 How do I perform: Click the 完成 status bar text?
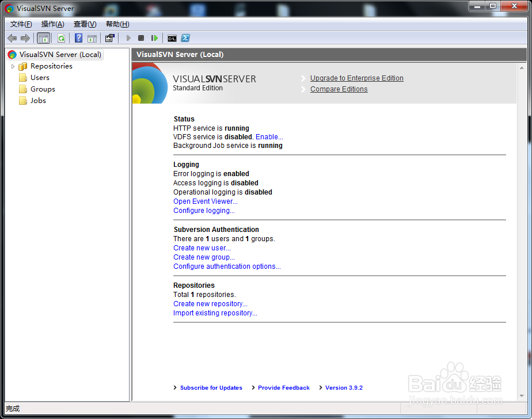[13, 409]
